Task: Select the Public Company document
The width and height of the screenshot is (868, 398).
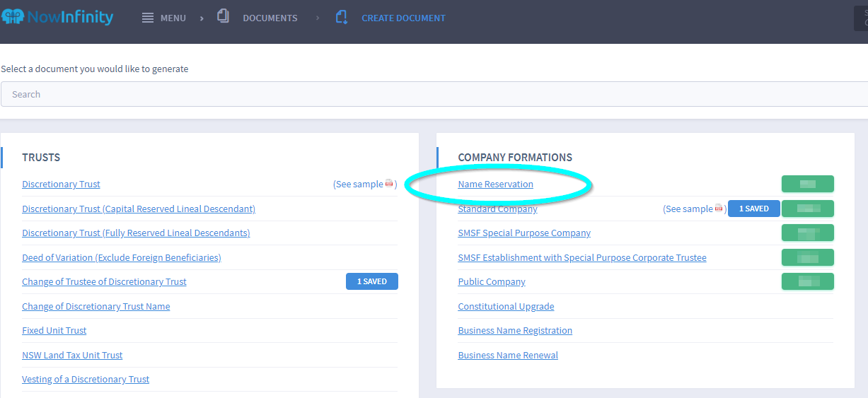Action: click(492, 282)
